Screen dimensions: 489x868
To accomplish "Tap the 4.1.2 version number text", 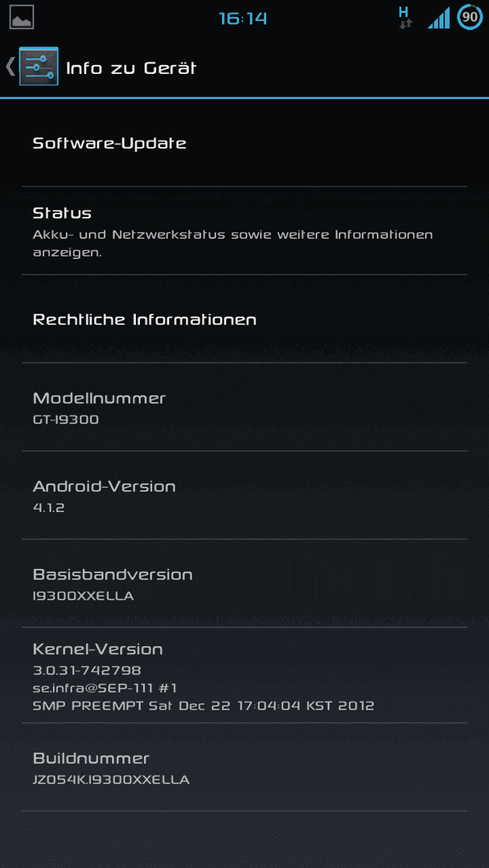I will coord(49,507).
